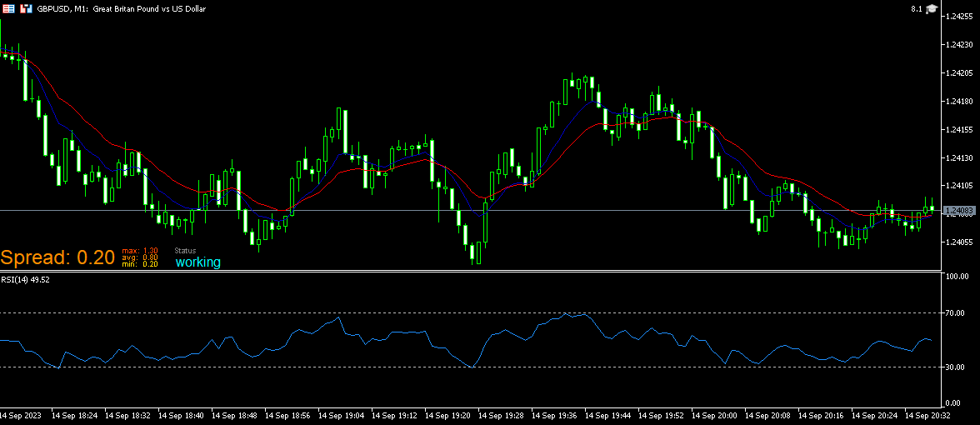Select the RSI(14) 49.52 indicator label
This screenshot has width=980, height=425.
pos(25,279)
